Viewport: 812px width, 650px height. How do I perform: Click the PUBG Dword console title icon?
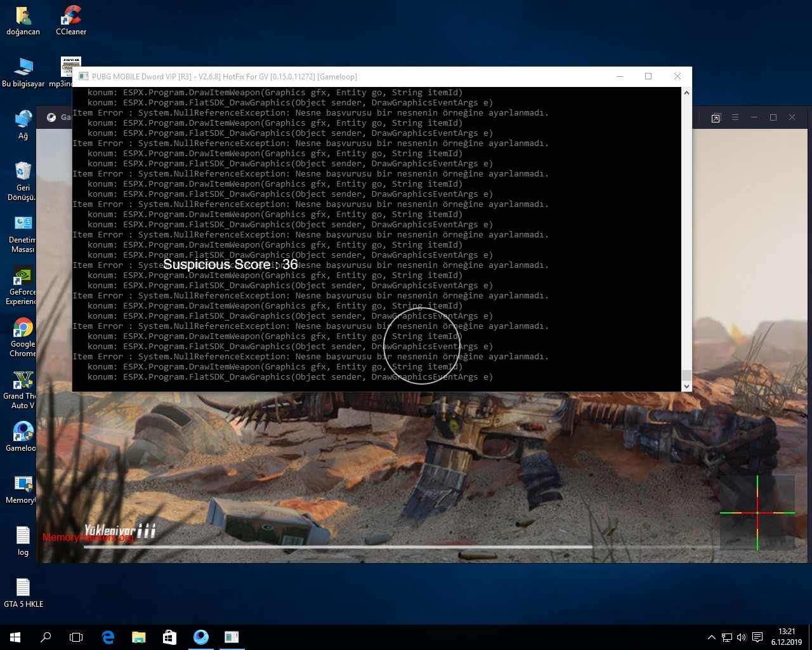(x=83, y=77)
